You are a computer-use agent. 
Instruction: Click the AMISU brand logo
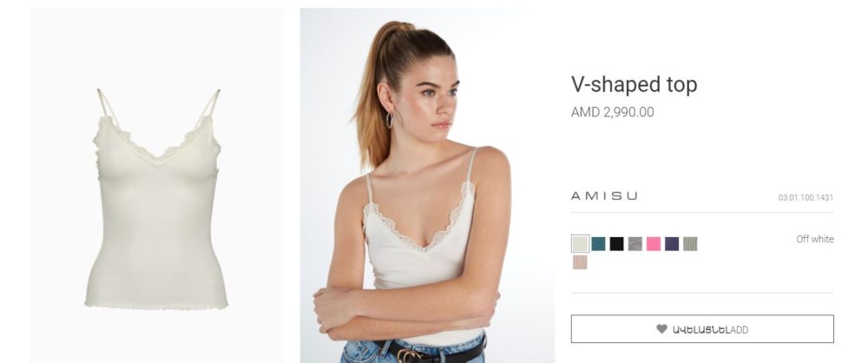(604, 196)
